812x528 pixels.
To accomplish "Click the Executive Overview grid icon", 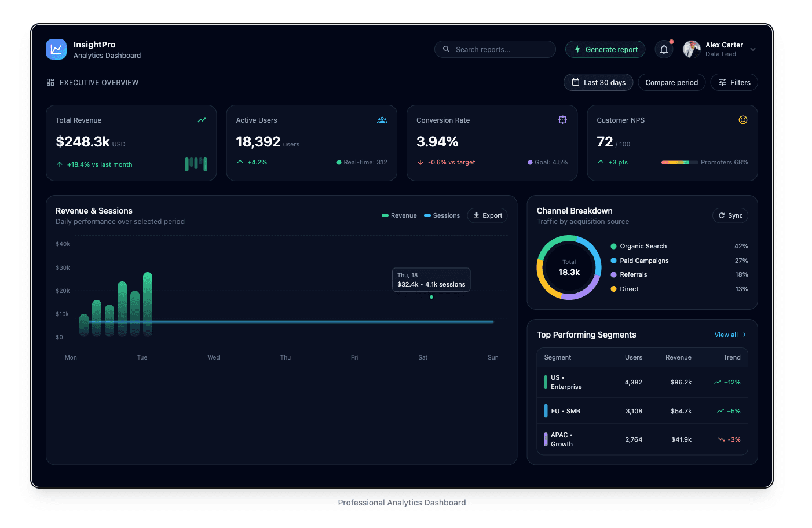I will (50, 82).
